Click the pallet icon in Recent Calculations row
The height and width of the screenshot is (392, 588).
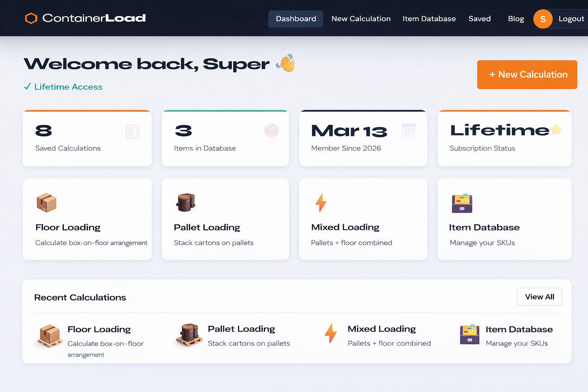[x=189, y=335]
